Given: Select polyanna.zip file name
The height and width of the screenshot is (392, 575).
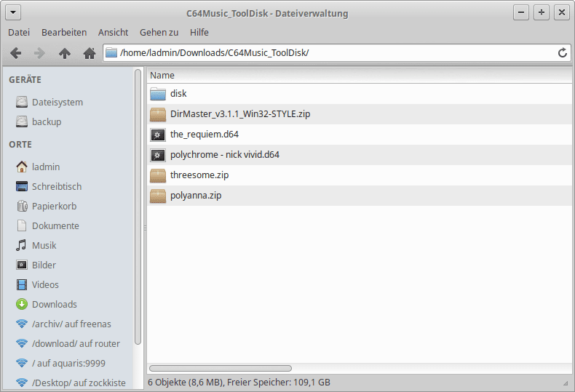Looking at the screenshot, I should [196, 196].
